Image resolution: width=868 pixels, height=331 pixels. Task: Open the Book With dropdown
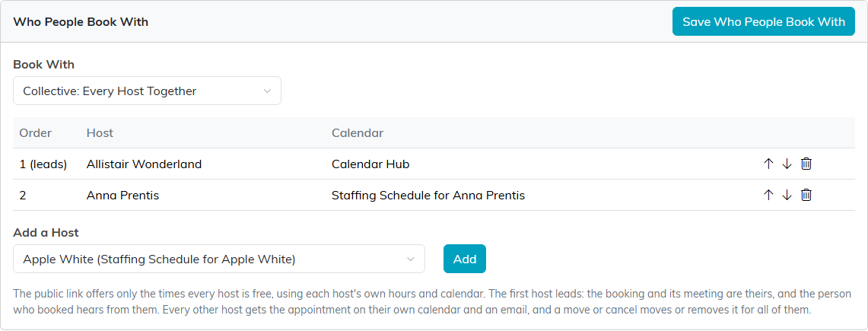[148, 91]
